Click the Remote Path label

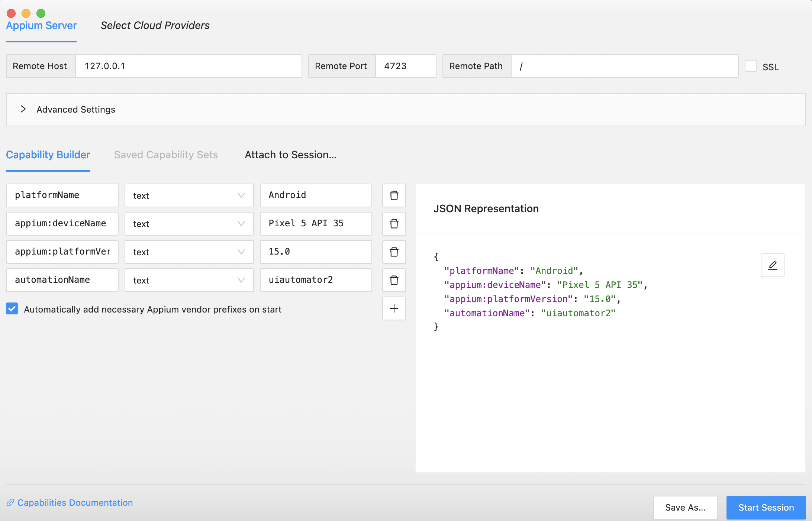476,66
